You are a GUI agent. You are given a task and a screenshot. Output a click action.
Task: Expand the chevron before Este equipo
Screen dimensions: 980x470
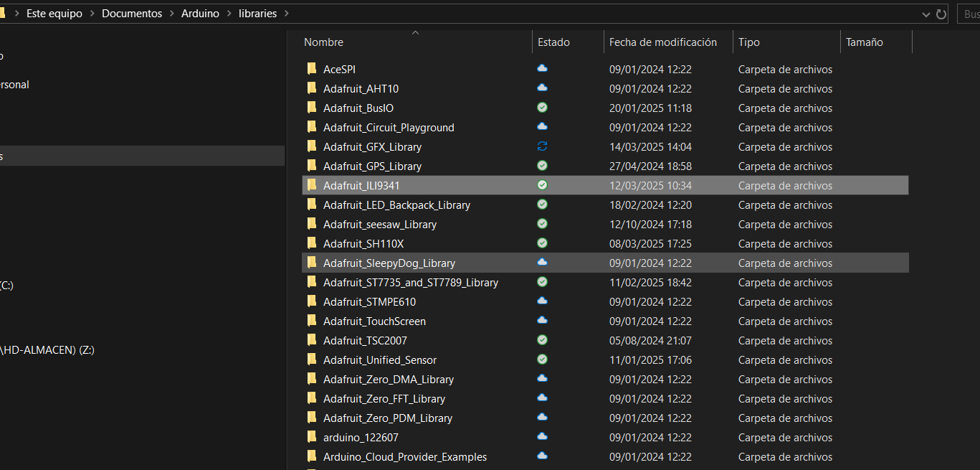[x=17, y=14]
